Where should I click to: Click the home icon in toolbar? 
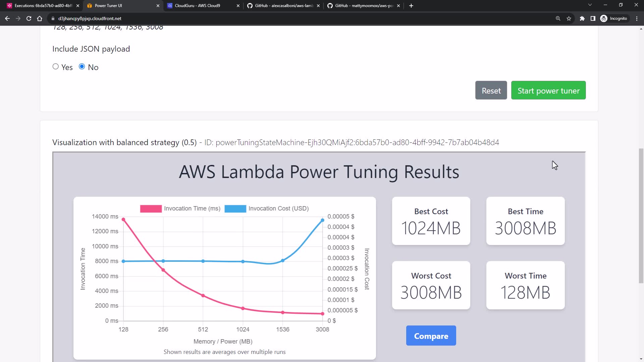40,18
